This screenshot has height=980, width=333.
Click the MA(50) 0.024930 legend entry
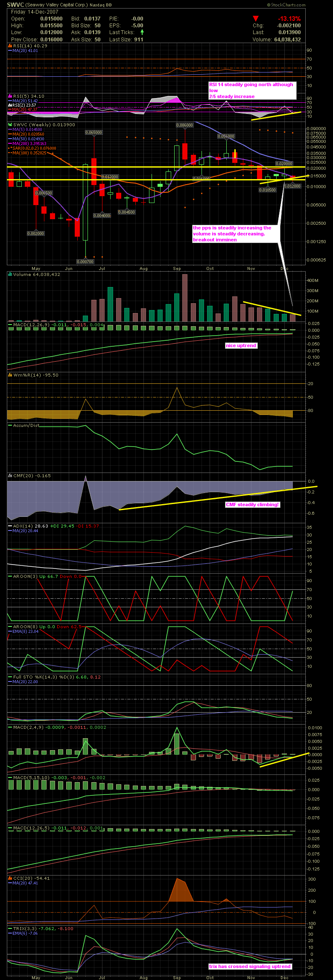point(27,139)
